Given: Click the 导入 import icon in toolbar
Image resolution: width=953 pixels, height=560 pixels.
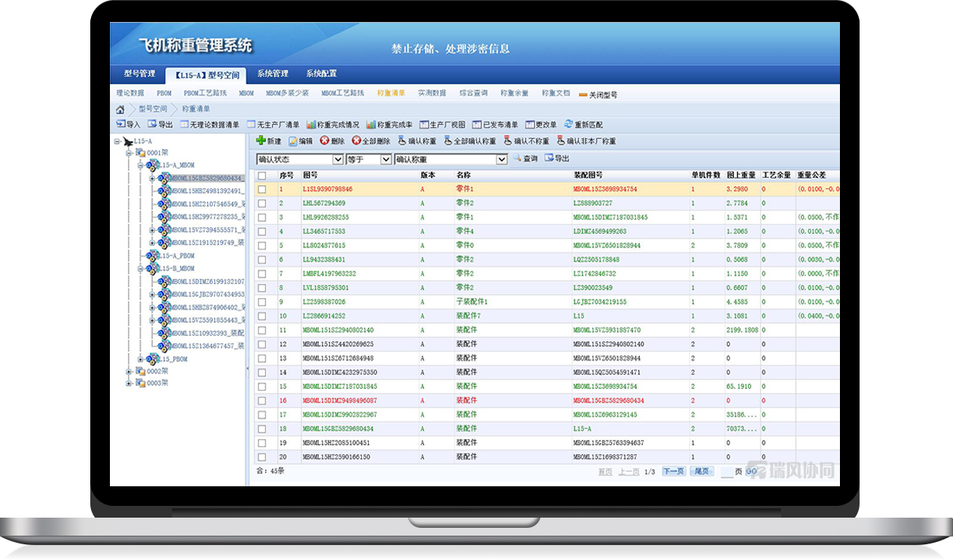Looking at the screenshot, I should [x=121, y=125].
